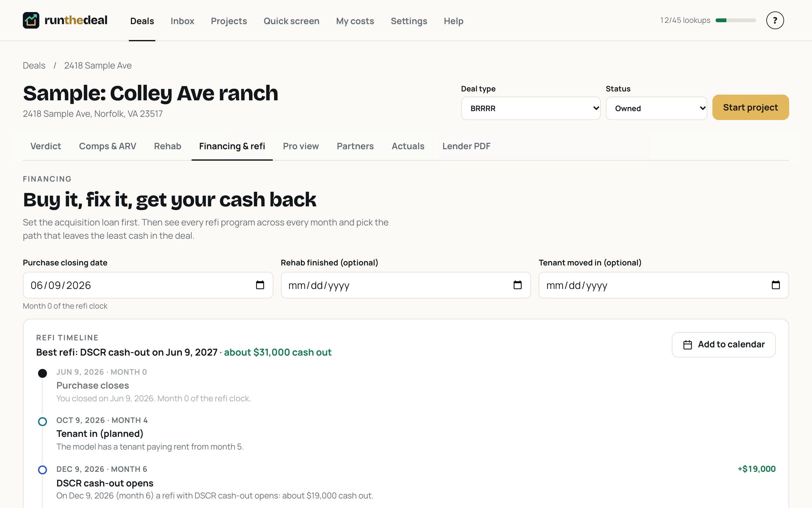Open My costs in top navigation

(355, 21)
